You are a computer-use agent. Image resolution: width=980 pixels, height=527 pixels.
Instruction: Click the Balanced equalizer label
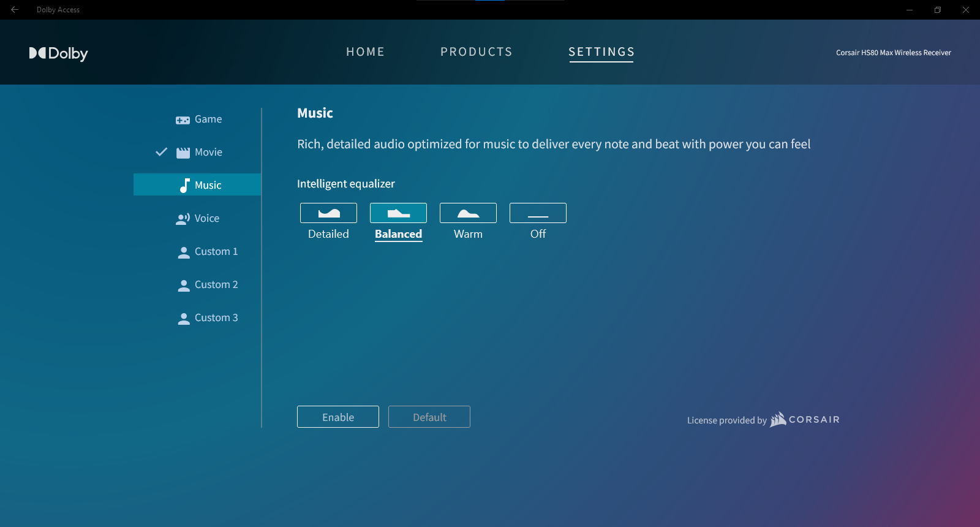[398, 234]
